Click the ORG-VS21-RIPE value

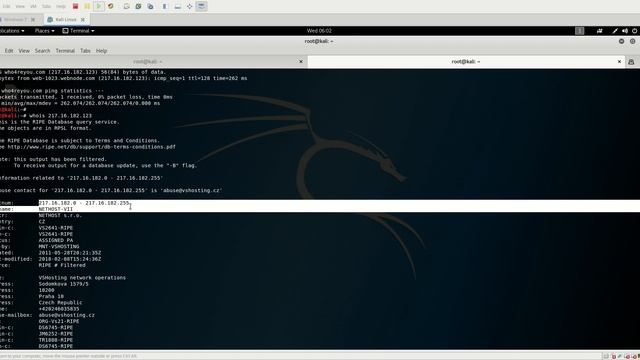point(59,321)
